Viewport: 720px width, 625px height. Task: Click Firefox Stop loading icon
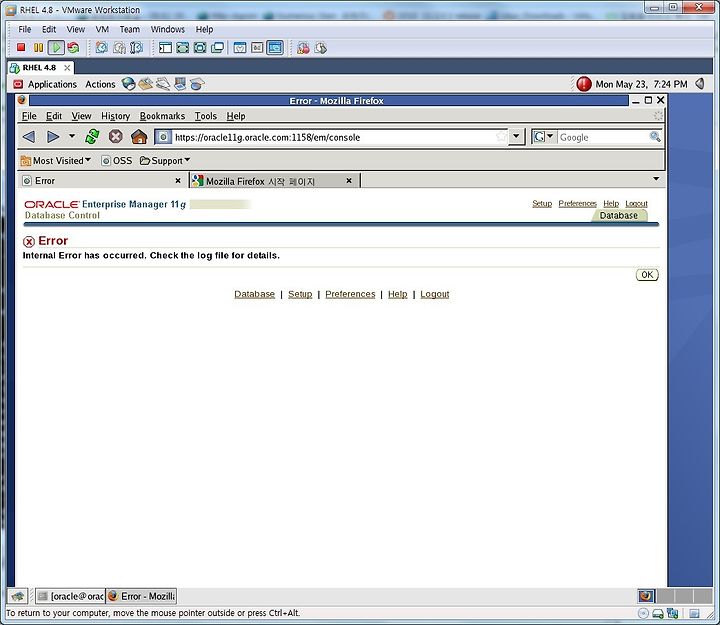[116, 137]
